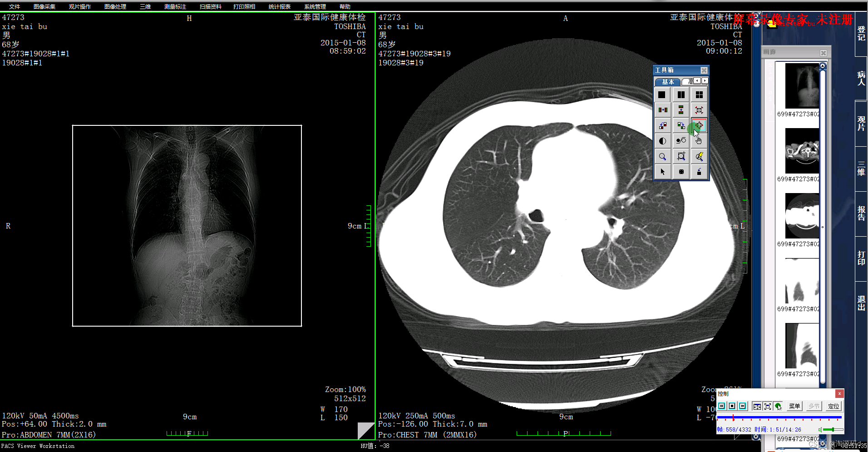The width and height of the screenshot is (868, 452).
Task: Select four-pane grid layout icon
Action: pyautogui.click(x=699, y=94)
